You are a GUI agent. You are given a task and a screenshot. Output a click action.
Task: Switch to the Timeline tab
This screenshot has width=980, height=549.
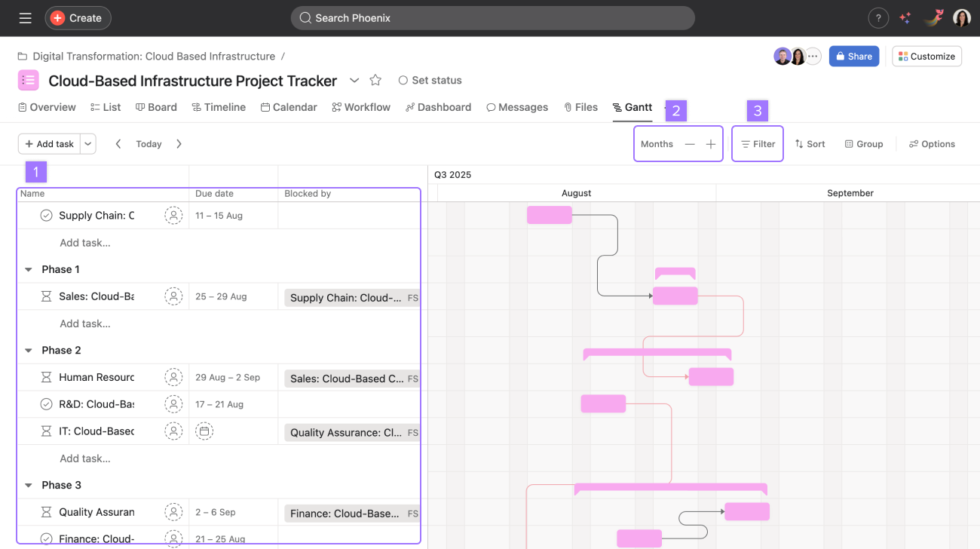click(219, 107)
